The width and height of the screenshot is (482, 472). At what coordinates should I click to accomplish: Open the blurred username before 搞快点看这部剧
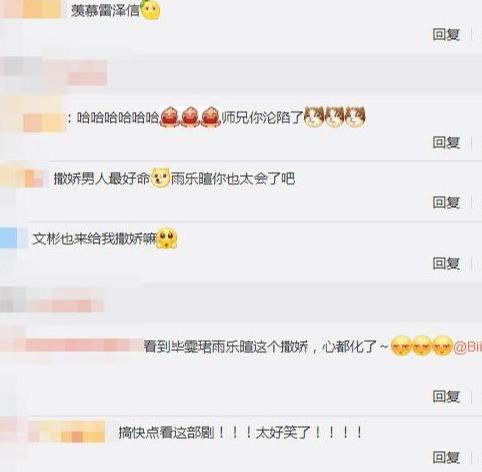tap(66, 432)
